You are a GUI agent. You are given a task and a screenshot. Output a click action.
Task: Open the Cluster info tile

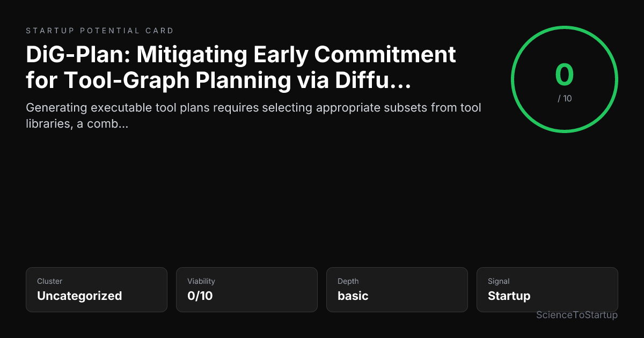[97, 290]
